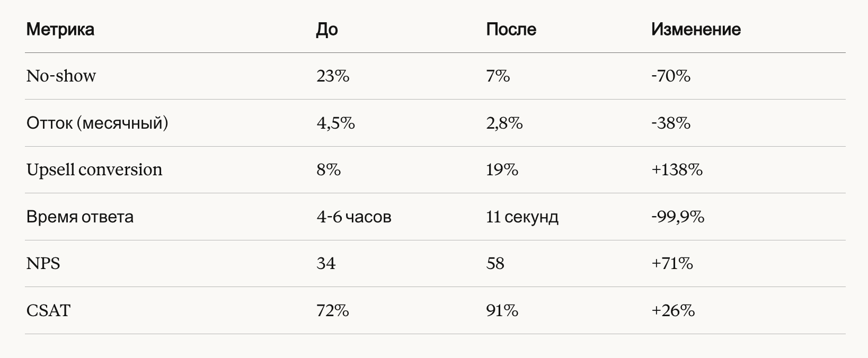
Task: Click the 2,8% churn after value
Action: tap(504, 123)
